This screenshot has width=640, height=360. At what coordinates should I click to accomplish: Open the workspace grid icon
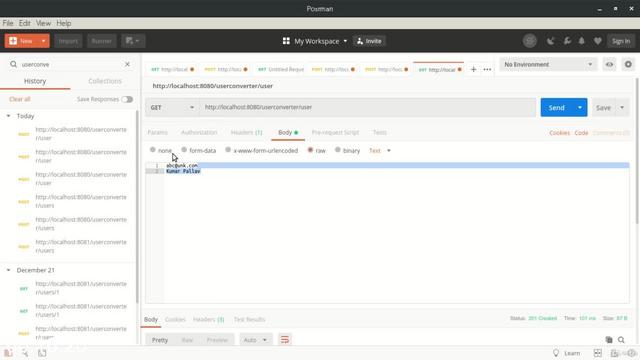286,41
